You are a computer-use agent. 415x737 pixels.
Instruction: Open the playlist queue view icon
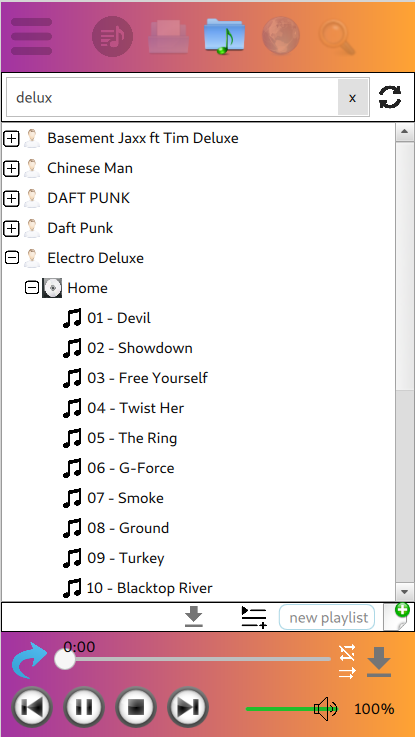pyautogui.click(x=112, y=37)
